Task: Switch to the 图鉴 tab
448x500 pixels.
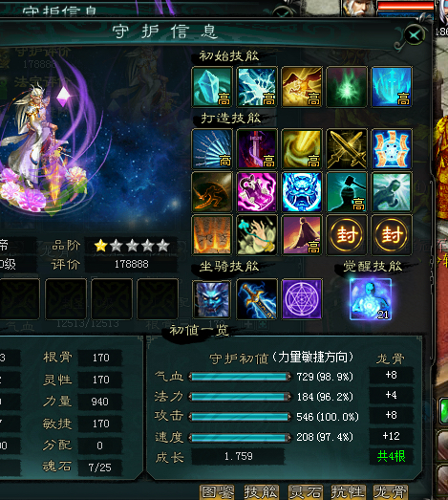Action: pyautogui.click(x=217, y=492)
